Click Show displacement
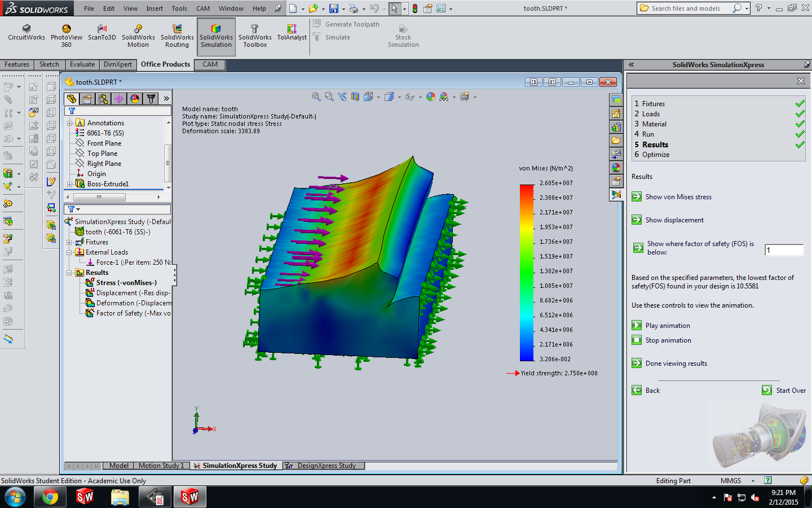Screen dimensions: 812x508 668,220
